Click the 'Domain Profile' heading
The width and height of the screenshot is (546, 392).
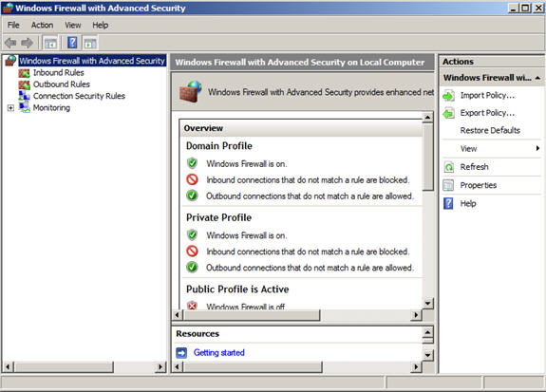pos(219,146)
